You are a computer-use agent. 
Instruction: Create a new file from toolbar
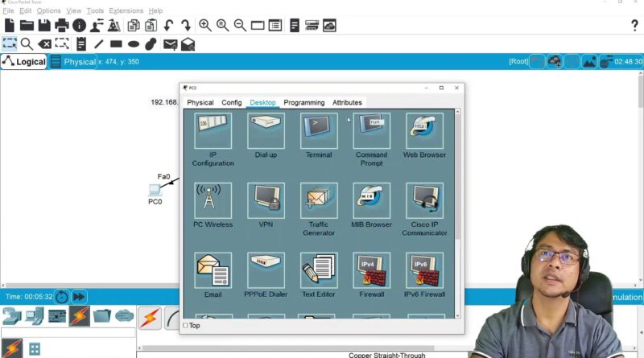[x=9, y=26]
